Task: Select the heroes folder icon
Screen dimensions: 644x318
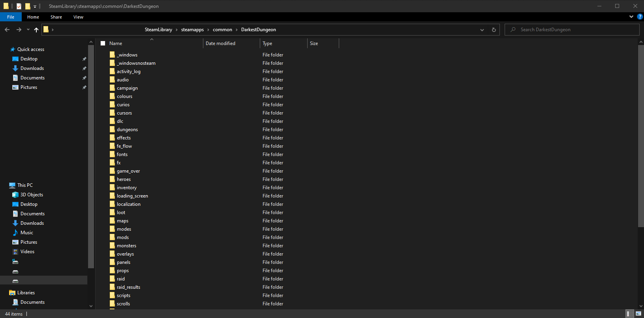Action: [x=113, y=179]
